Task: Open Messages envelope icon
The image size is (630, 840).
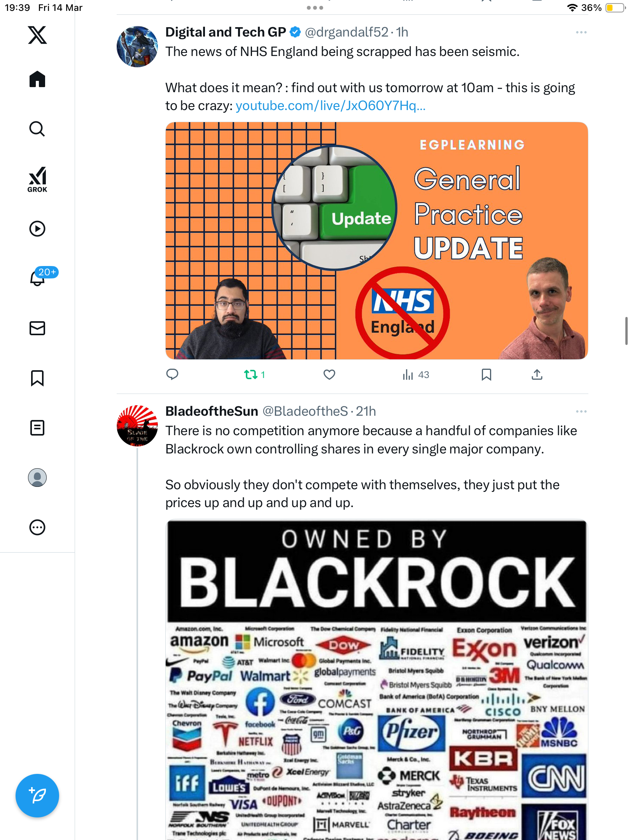Action: pos(37,328)
